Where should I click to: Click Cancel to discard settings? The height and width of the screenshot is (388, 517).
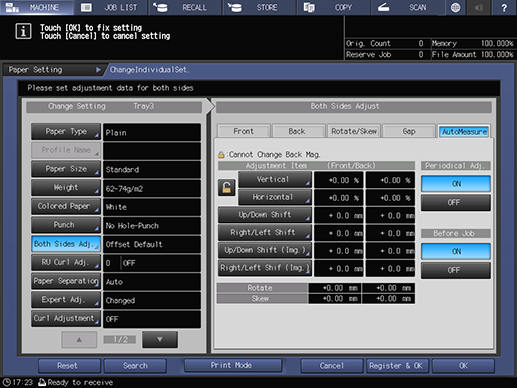[332, 366]
